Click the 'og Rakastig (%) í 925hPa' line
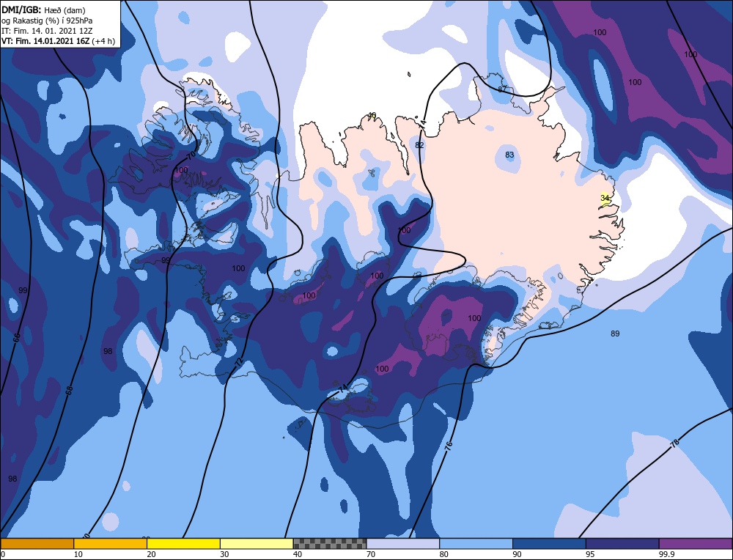Image resolution: width=733 pixels, height=560 pixels. tap(47, 20)
